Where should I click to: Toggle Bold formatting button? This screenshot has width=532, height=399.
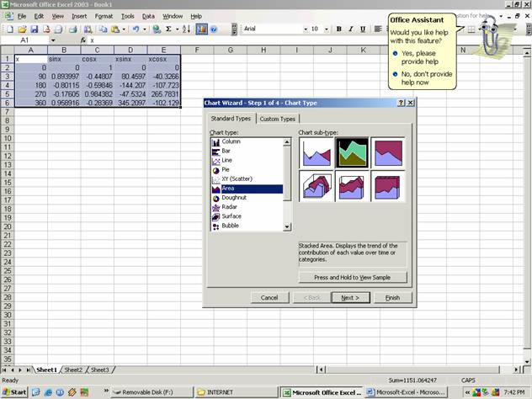click(x=338, y=29)
